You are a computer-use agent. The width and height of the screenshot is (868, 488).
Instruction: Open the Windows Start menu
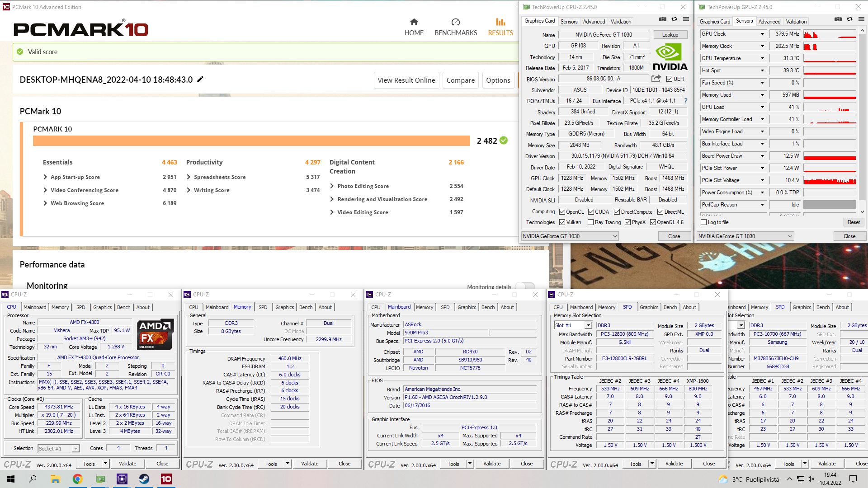click(11, 479)
